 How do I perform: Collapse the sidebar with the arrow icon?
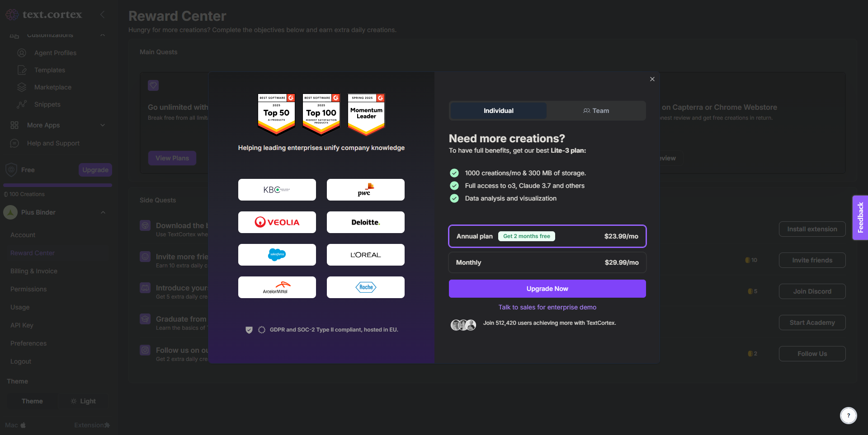[103, 14]
